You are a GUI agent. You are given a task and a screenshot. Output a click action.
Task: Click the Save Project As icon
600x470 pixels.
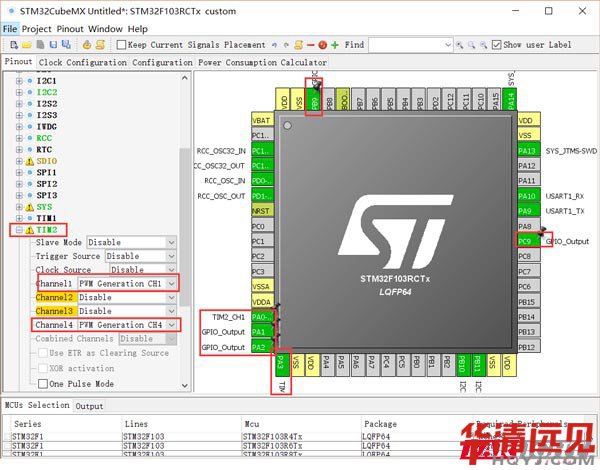66,45
